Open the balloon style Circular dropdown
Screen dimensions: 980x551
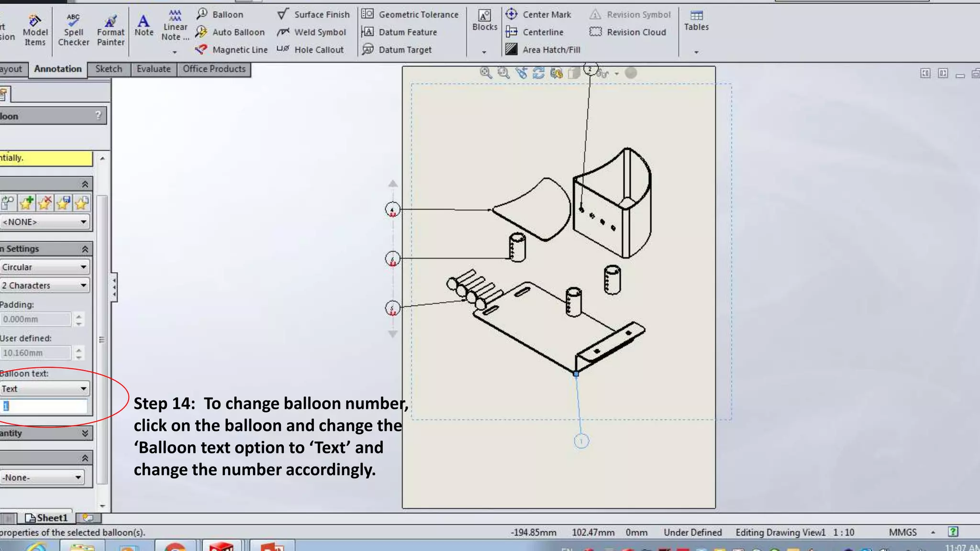tap(44, 267)
